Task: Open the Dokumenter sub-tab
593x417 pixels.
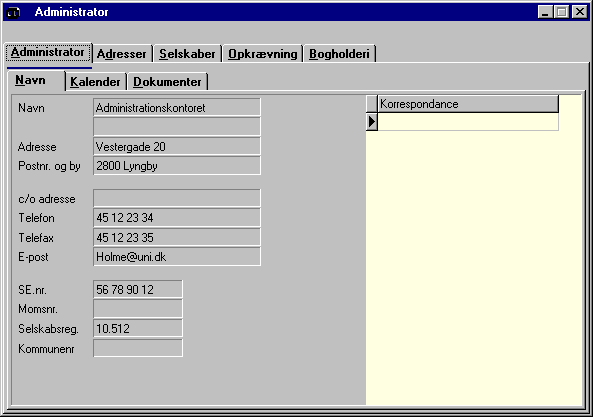Action: [167, 82]
